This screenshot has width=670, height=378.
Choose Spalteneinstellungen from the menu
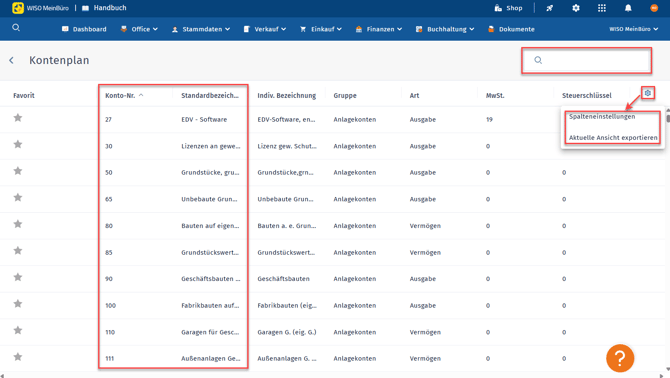pyautogui.click(x=602, y=116)
